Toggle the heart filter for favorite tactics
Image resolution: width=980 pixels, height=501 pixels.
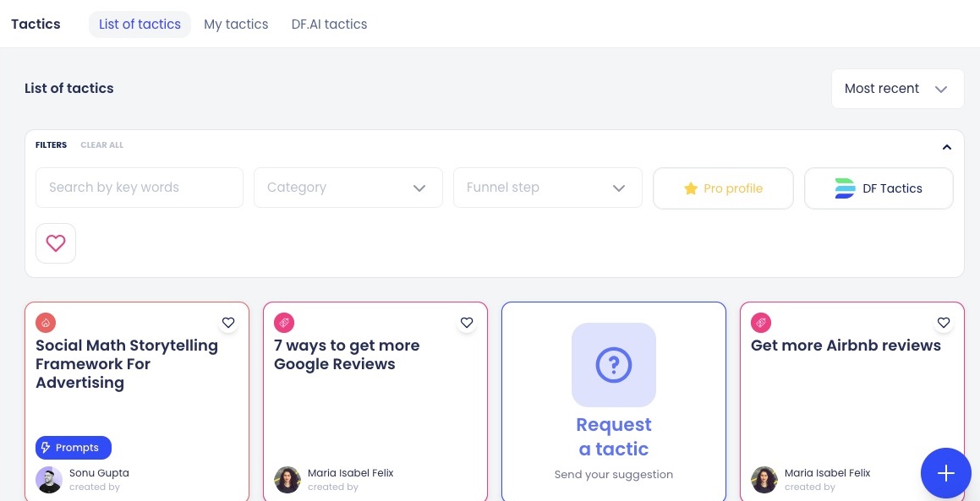55,242
